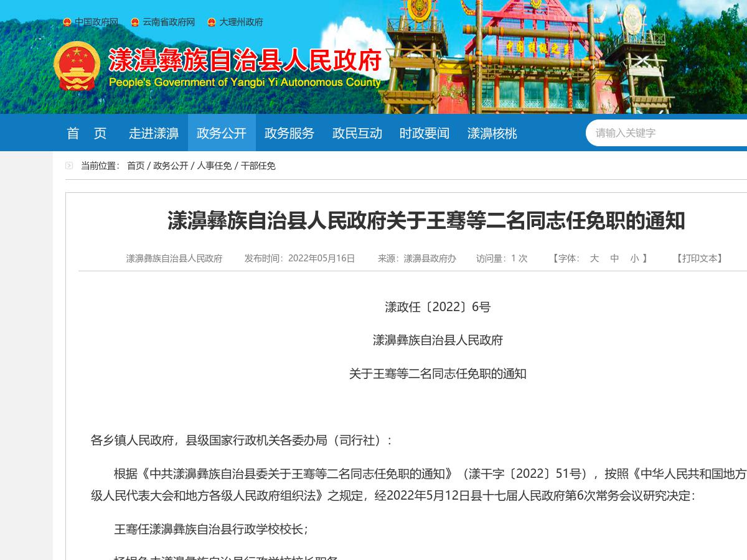Open the 时政要闻 navigation tab
747x560 pixels.
[x=425, y=133]
